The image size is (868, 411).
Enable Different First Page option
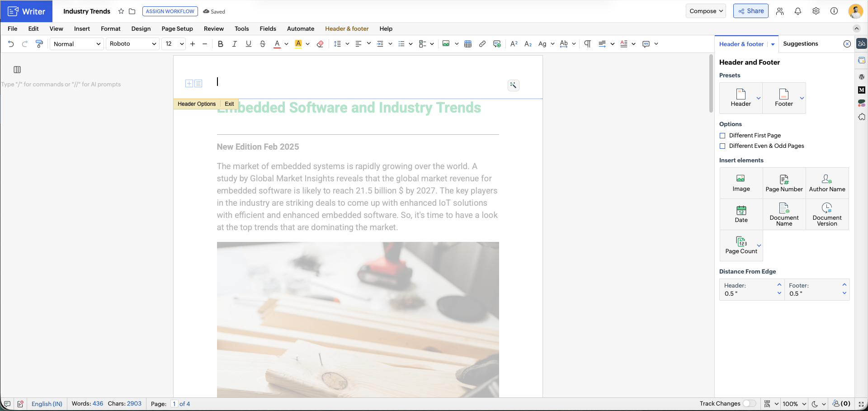point(722,136)
